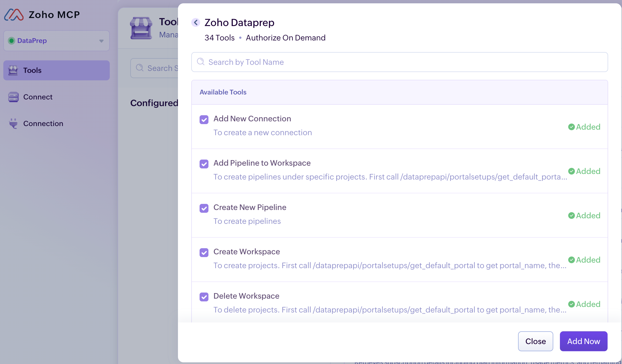This screenshot has height=364, width=622.
Task: Go to the Connect section
Action: click(38, 97)
